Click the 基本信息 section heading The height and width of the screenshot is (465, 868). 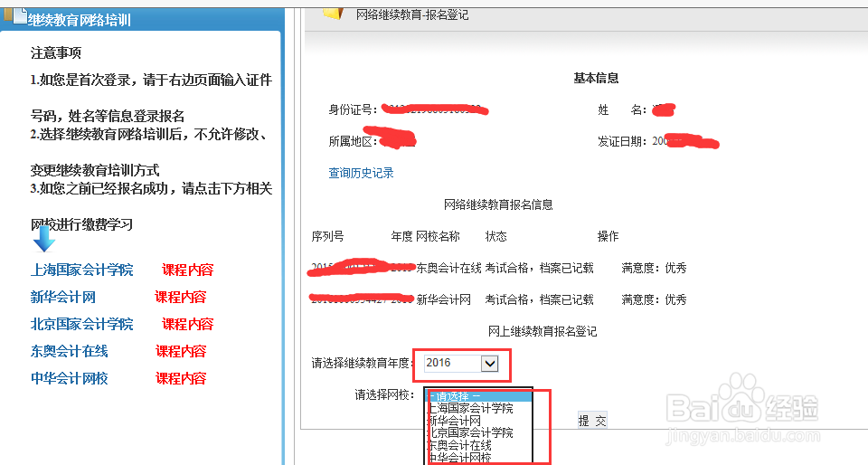596,78
